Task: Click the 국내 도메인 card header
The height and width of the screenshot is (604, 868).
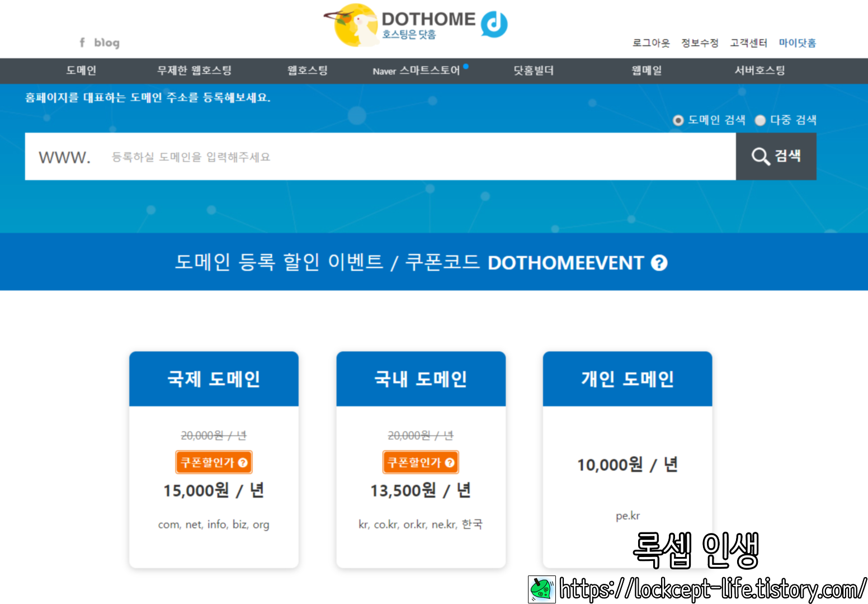Action: point(421,379)
